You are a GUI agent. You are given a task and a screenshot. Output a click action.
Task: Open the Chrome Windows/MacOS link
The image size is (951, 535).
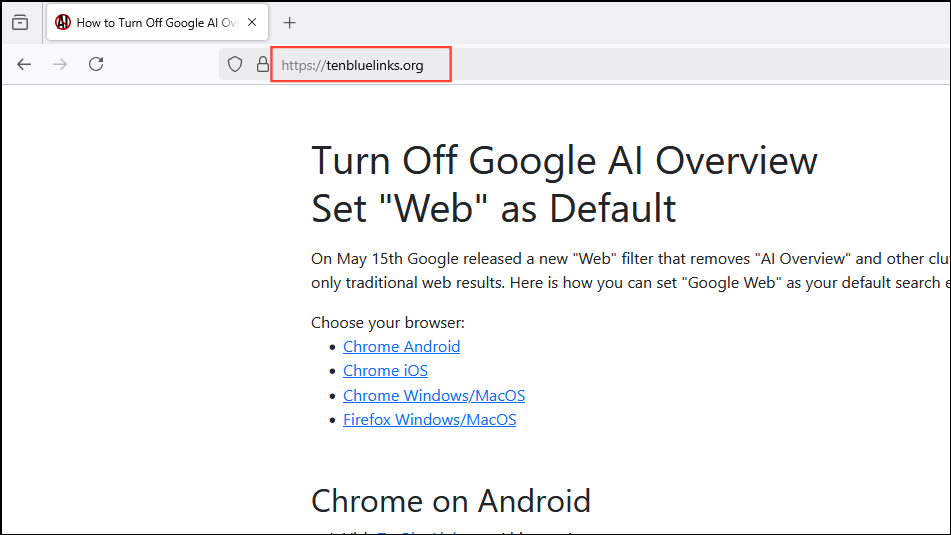click(434, 395)
